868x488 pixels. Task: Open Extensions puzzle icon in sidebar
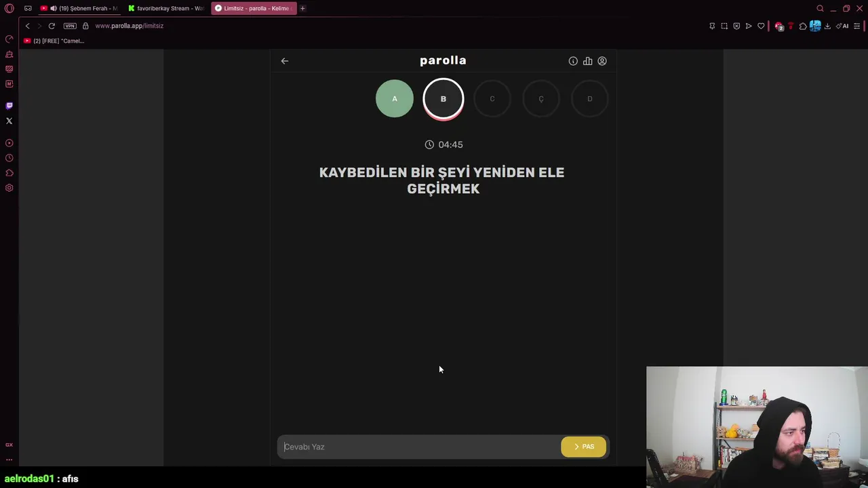click(9, 173)
